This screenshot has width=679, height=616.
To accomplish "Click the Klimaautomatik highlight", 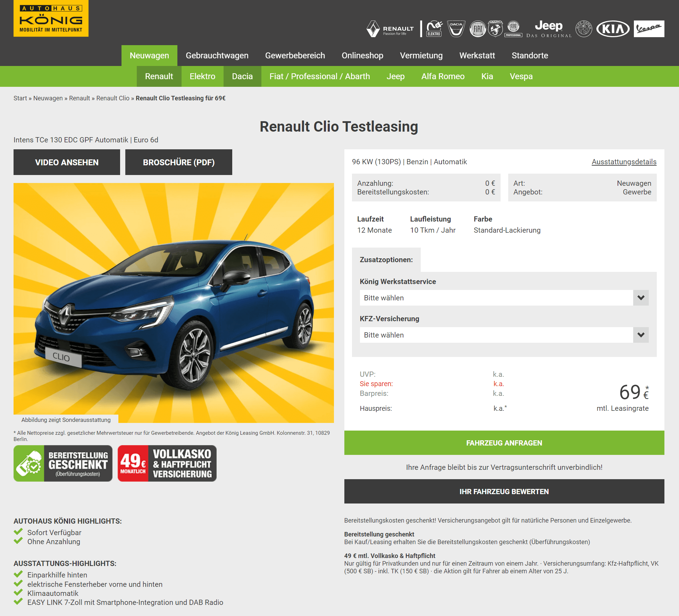I will pos(53,593).
